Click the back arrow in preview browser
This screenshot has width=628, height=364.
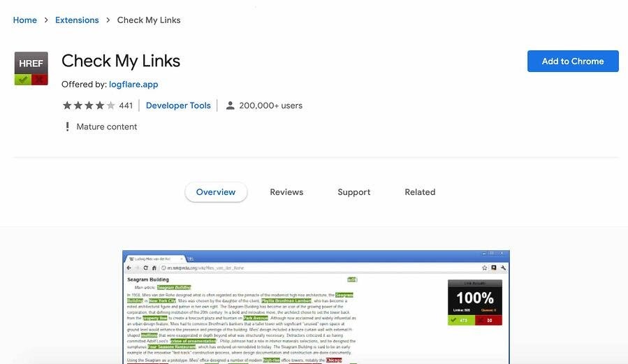pos(129,268)
